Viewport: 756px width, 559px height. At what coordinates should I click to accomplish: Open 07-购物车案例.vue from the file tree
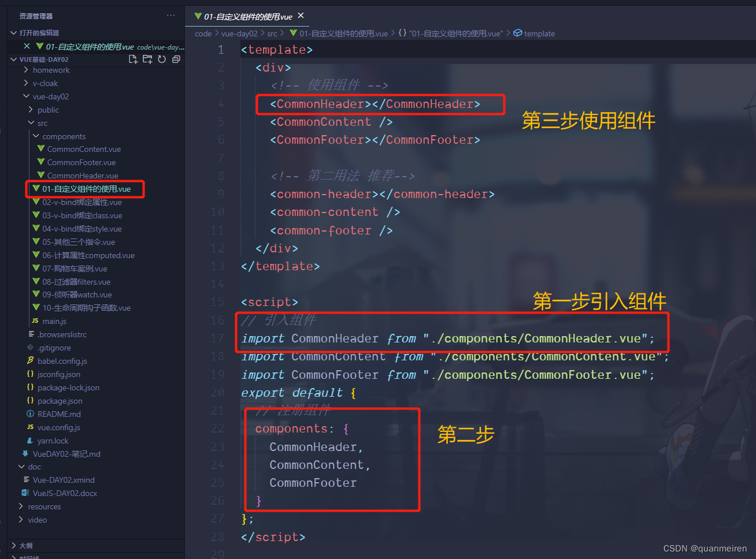coord(75,268)
